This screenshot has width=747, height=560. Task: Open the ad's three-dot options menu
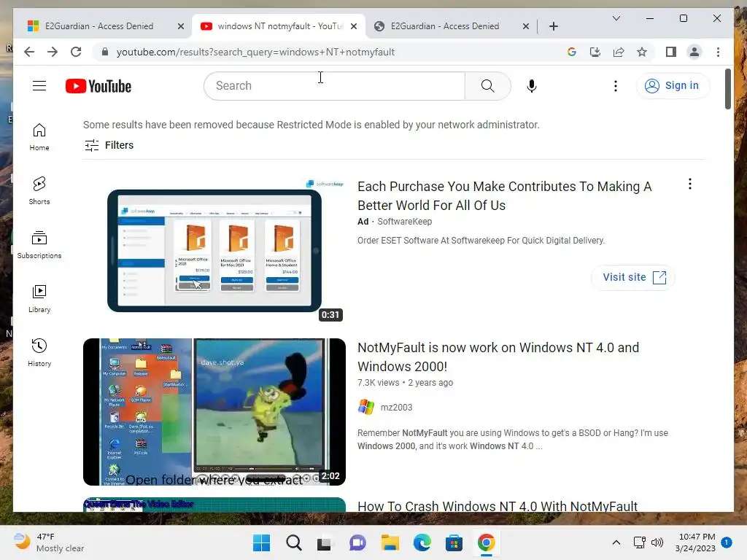[x=690, y=184]
